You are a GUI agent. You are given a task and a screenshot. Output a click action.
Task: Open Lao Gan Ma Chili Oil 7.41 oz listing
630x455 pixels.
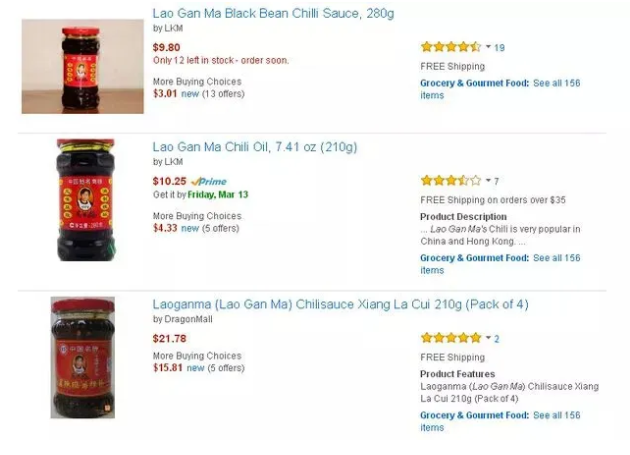click(x=255, y=147)
